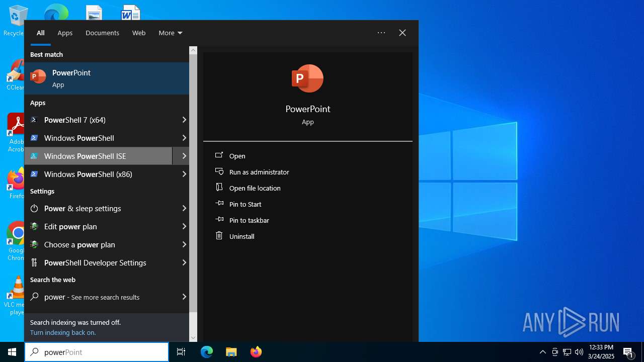Launch Firefox from taskbar
Screen dimensions: 644x362
pos(256,352)
